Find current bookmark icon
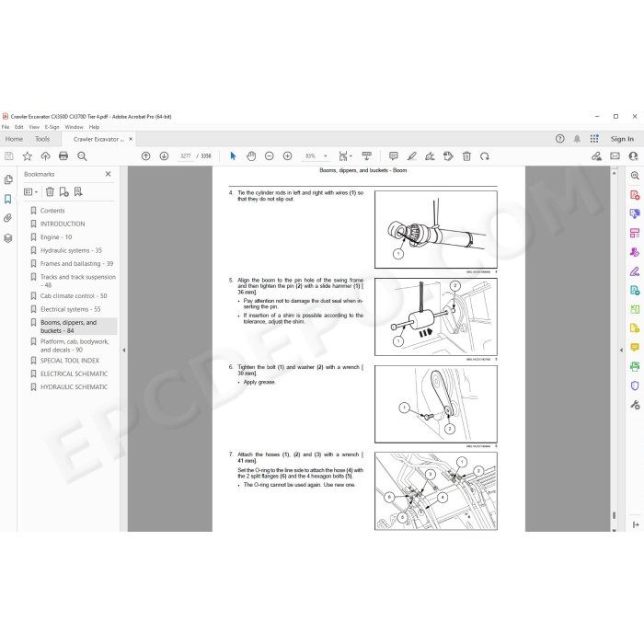 click(78, 191)
